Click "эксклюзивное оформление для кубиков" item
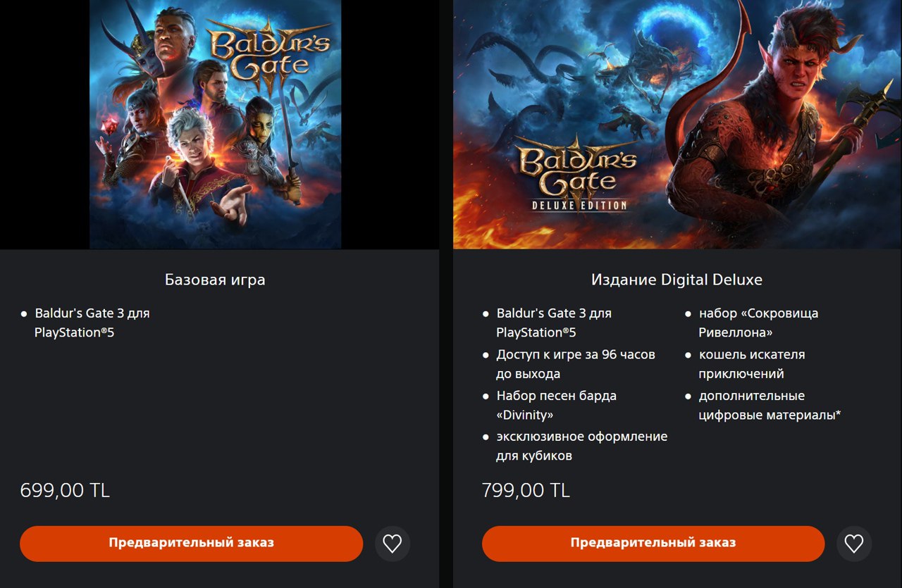This screenshot has width=902, height=588. 581,446
